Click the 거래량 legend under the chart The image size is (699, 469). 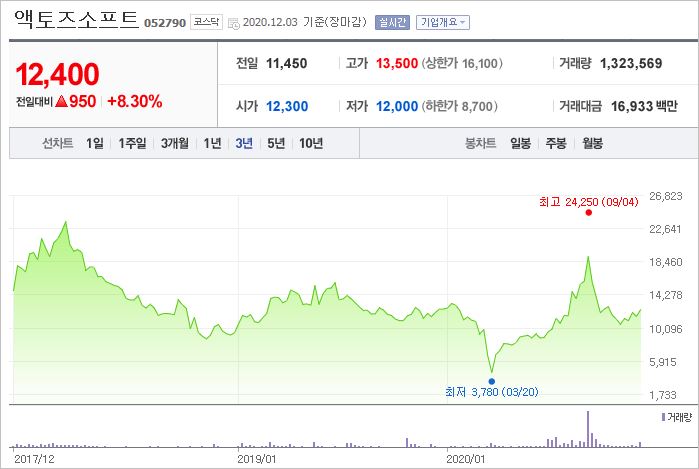click(x=677, y=417)
